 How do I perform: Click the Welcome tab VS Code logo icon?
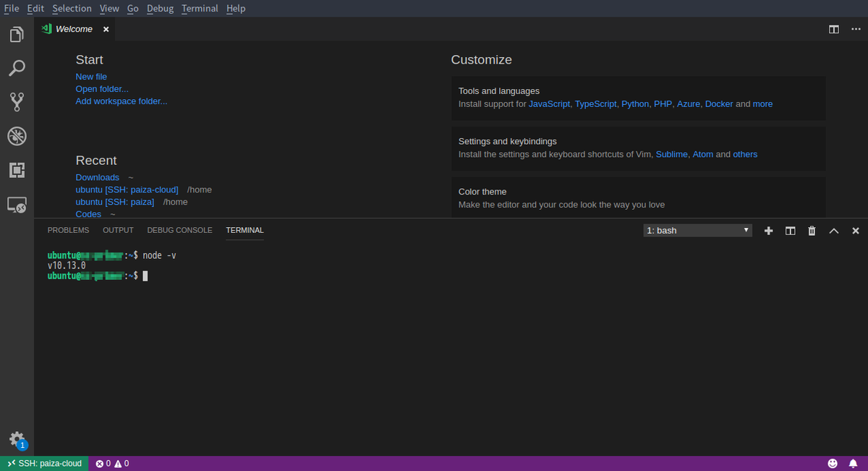46,29
